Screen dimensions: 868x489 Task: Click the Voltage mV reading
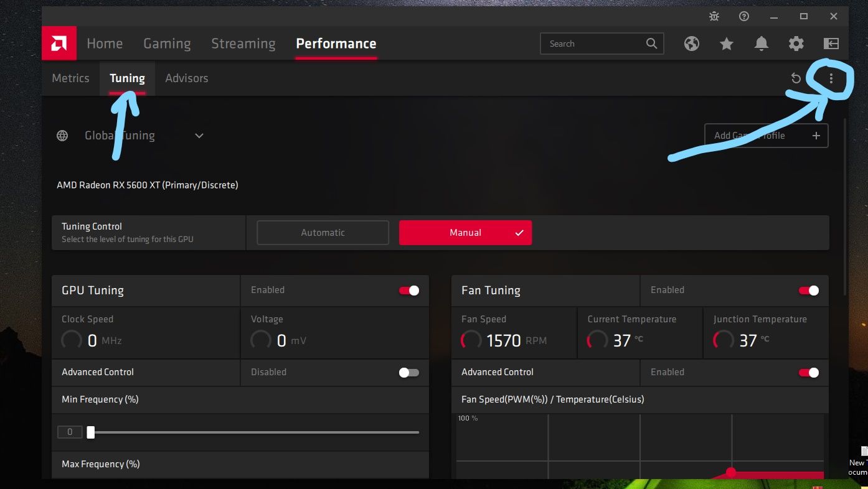coord(278,340)
